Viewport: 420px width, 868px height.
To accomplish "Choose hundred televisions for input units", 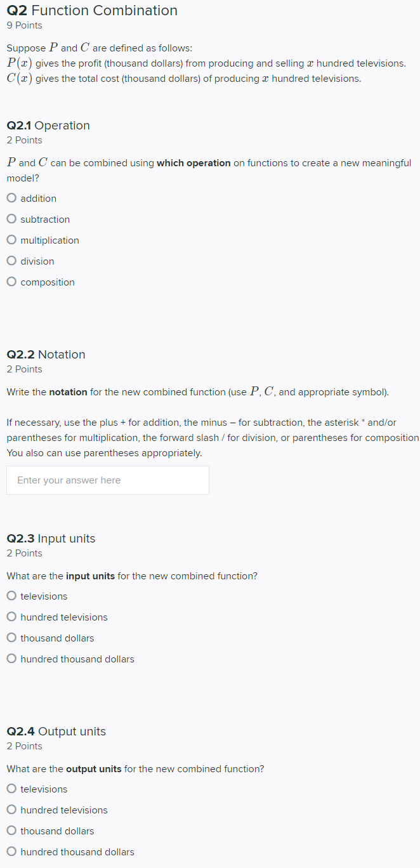I will (x=11, y=617).
